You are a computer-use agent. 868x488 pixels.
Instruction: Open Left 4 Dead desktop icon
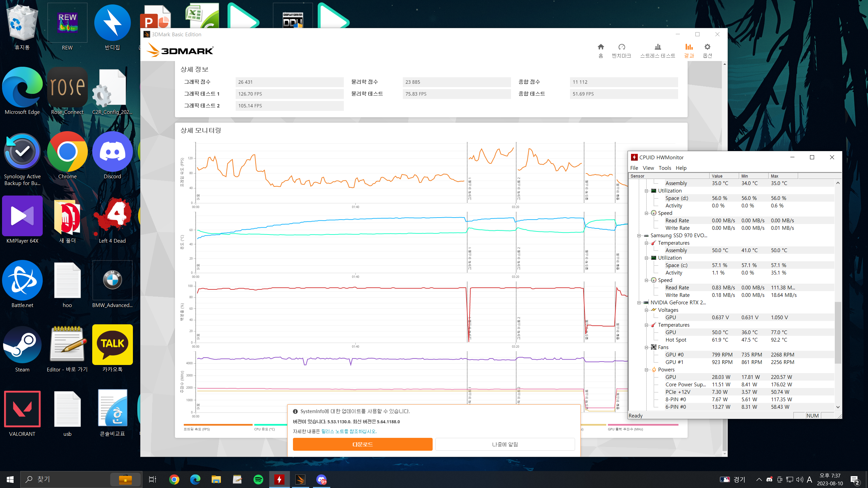tap(112, 220)
